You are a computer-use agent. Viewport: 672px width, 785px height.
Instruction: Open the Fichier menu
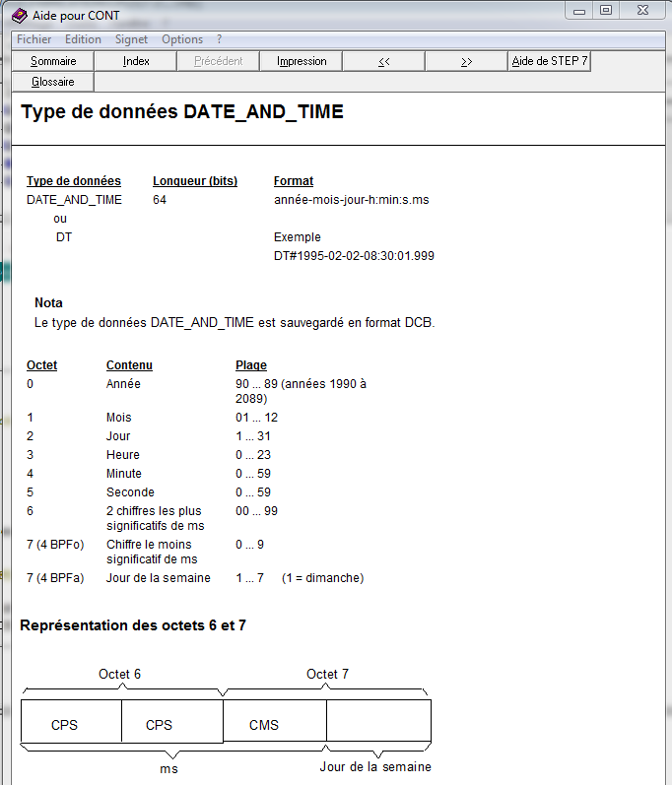point(34,39)
